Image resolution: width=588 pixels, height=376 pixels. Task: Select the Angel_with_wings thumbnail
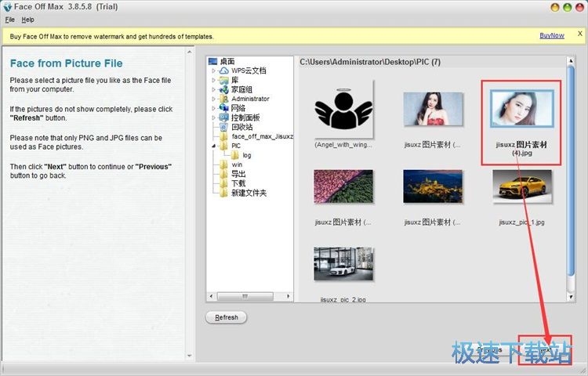click(x=343, y=109)
